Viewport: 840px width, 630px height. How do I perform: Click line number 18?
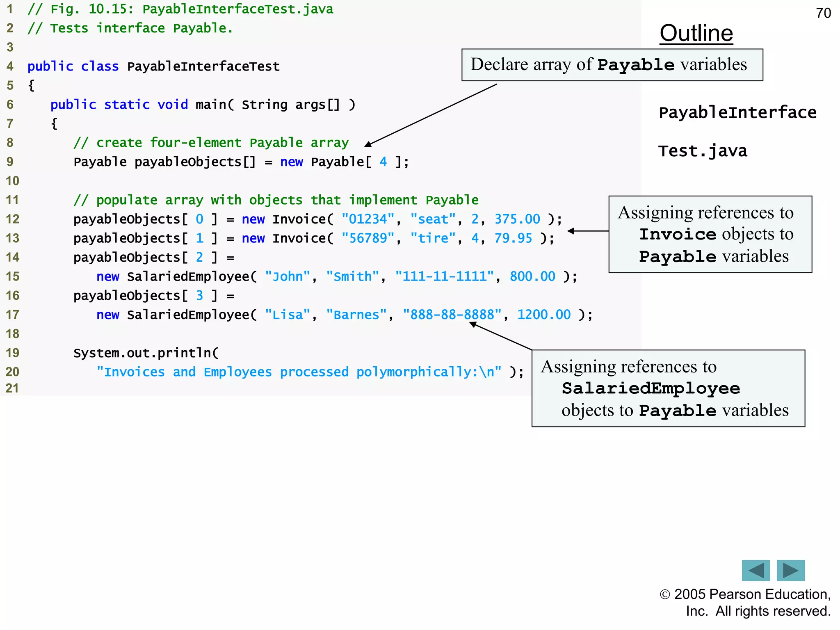coord(12,334)
